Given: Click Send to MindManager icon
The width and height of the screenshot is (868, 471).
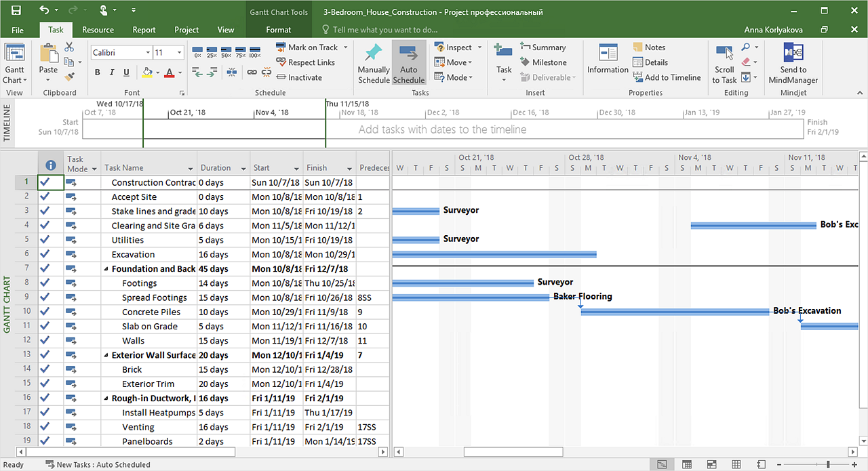Looking at the screenshot, I should point(793,54).
